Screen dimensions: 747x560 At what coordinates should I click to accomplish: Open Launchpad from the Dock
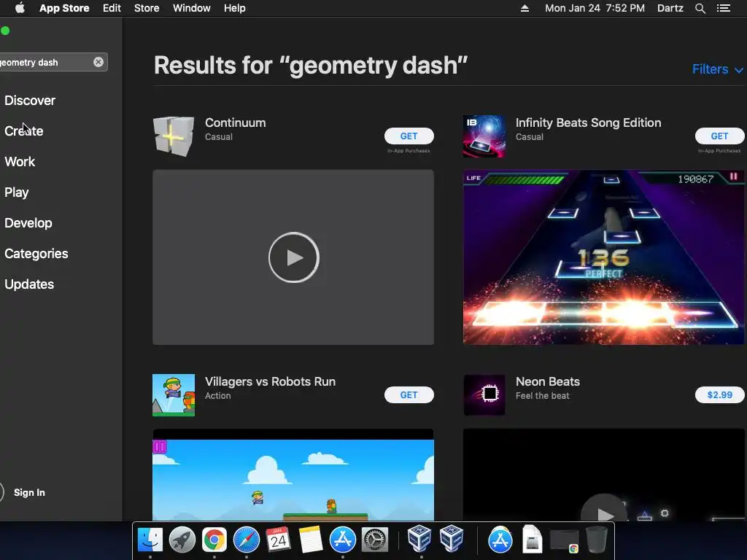[x=182, y=540]
